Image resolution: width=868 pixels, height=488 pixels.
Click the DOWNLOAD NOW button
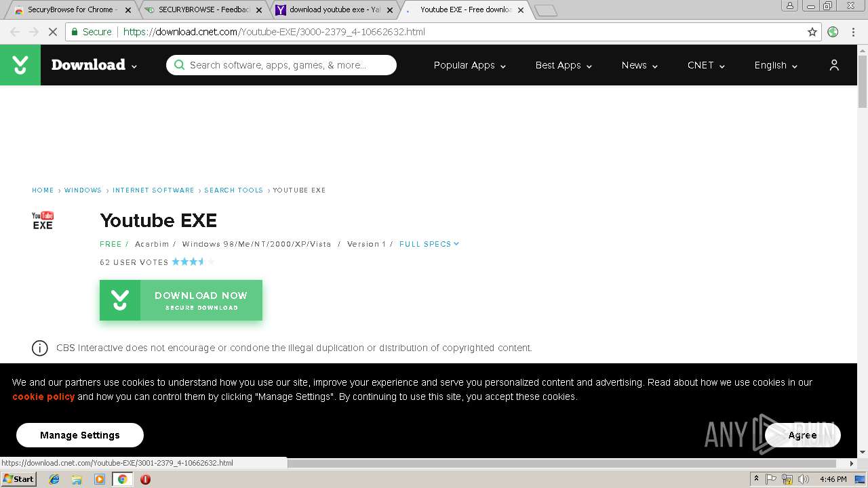[181, 300]
